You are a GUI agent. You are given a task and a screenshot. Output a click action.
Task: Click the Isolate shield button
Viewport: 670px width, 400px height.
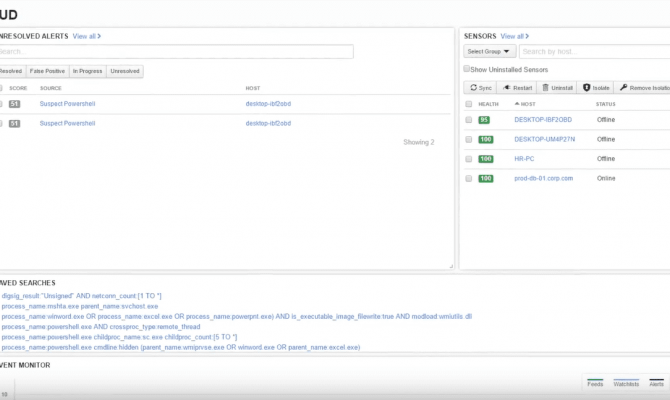click(x=596, y=88)
